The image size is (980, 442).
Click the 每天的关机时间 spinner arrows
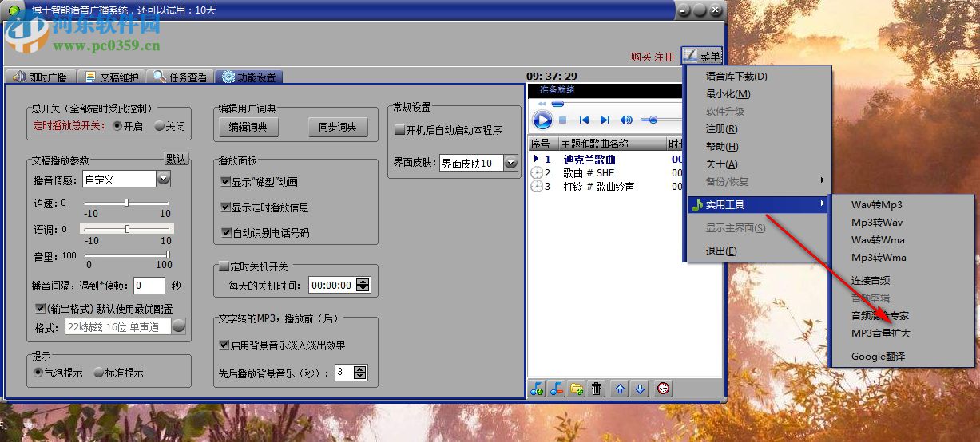(363, 285)
